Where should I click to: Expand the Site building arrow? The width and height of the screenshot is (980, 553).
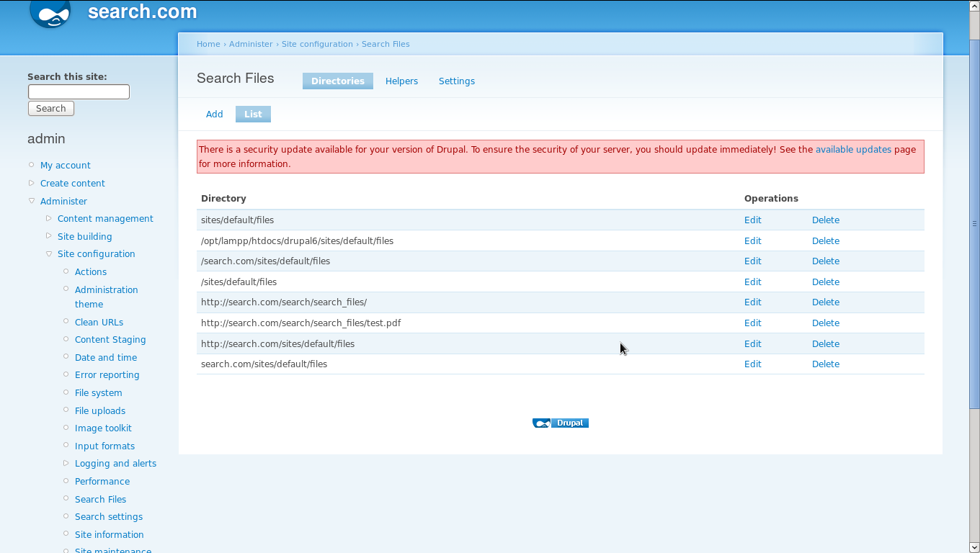[49, 236]
